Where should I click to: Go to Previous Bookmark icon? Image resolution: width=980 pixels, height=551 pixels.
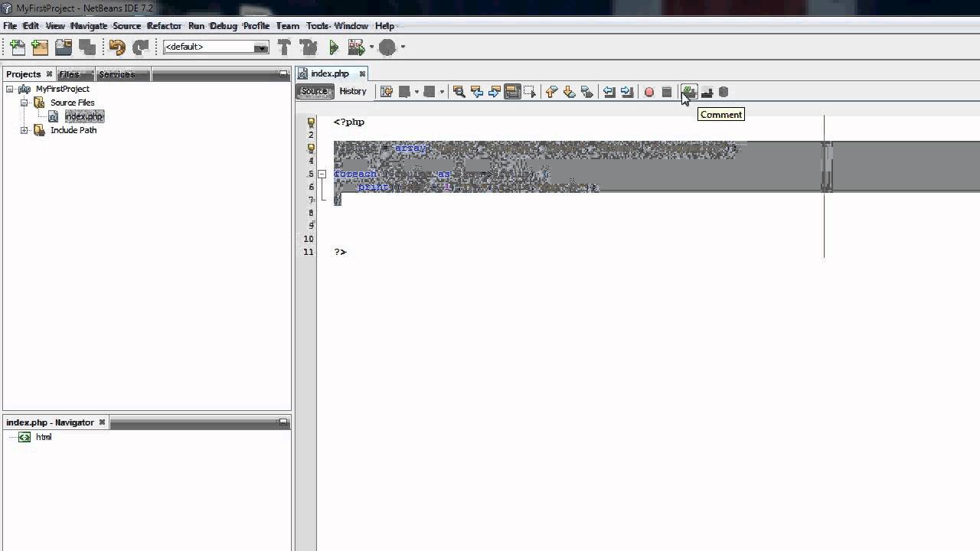click(x=551, y=92)
